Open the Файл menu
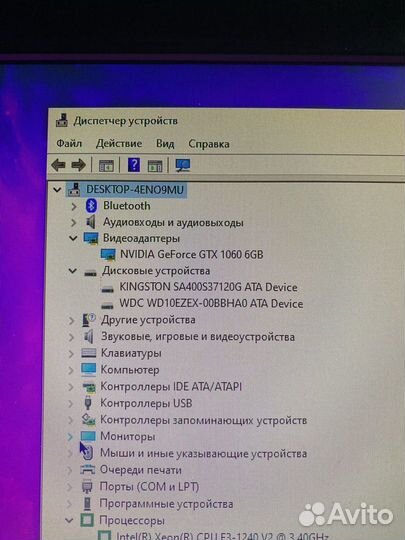Screen dimensions: 405x540 [x=69, y=143]
